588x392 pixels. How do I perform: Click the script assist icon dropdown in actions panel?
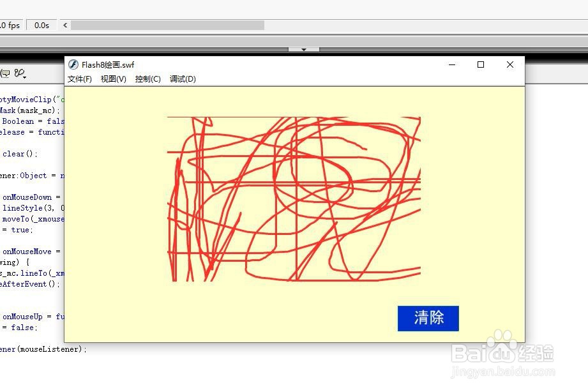tap(20, 73)
